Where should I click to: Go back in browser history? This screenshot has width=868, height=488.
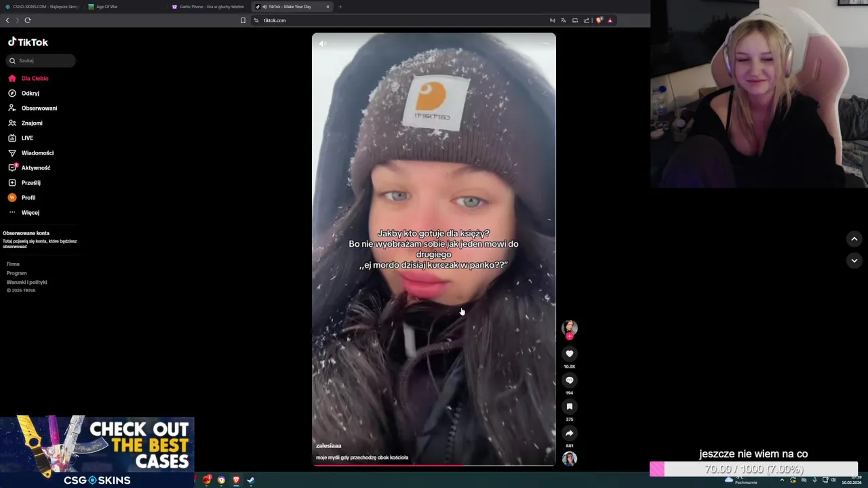click(7, 20)
